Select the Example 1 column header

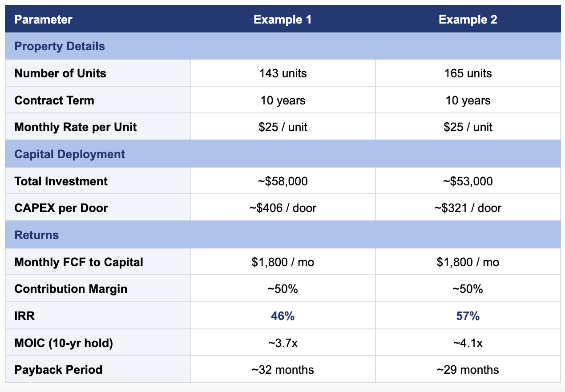click(282, 20)
